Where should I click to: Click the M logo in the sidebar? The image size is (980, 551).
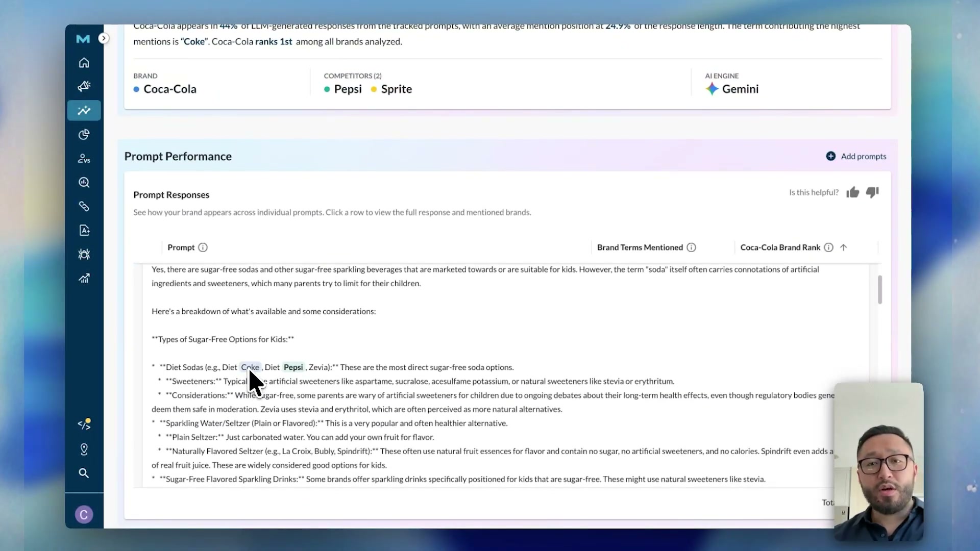point(83,39)
